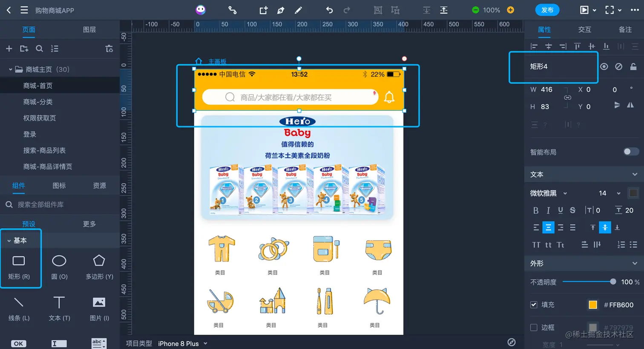Undo the last action
Image resolution: width=644 pixels, height=349 pixels.
point(329,10)
